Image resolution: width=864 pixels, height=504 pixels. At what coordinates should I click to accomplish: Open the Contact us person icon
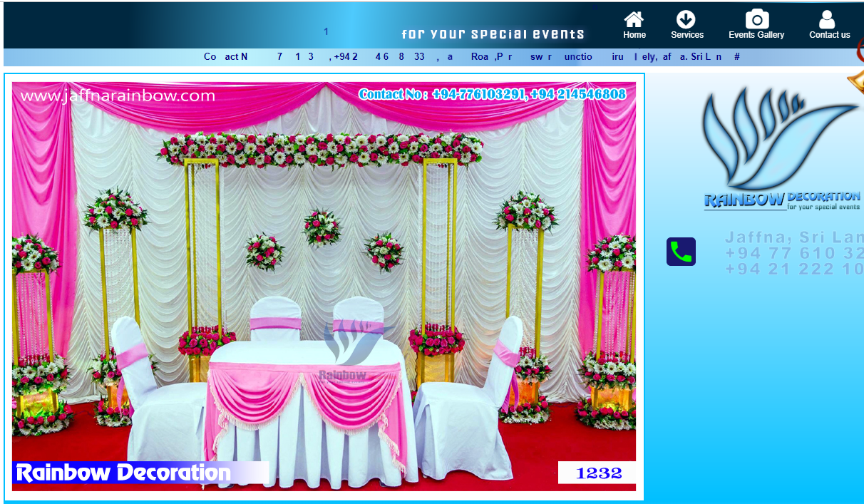click(x=827, y=19)
